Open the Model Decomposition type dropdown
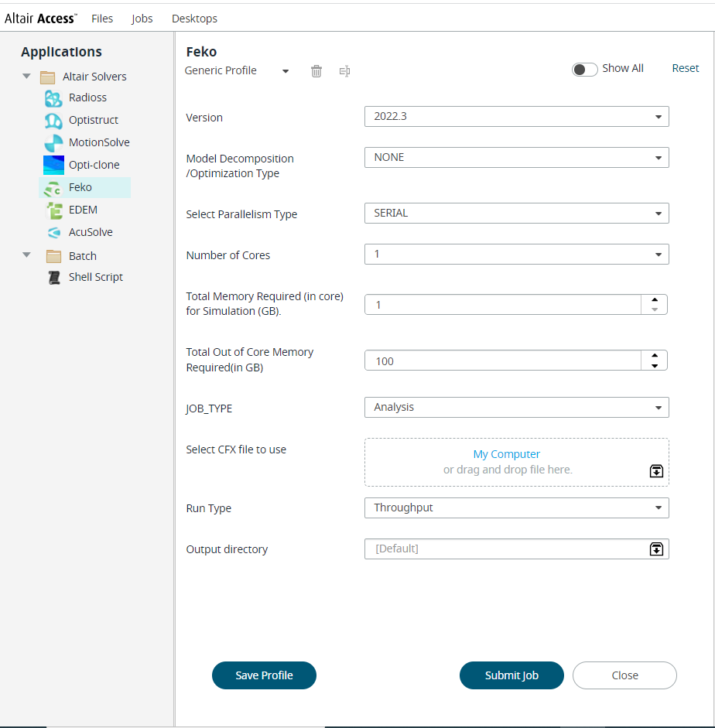This screenshot has width=715, height=728. click(516, 157)
